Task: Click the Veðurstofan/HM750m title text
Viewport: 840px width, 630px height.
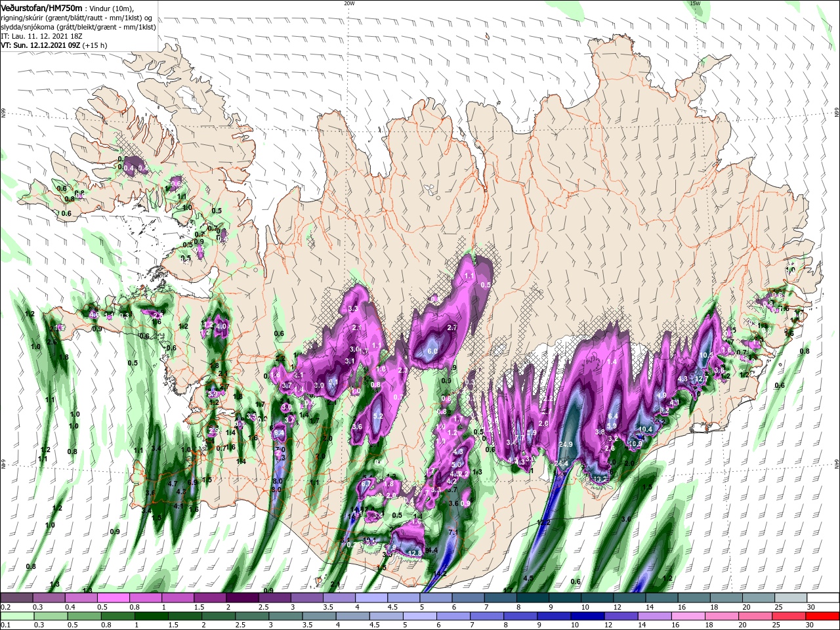Action: (x=41, y=8)
